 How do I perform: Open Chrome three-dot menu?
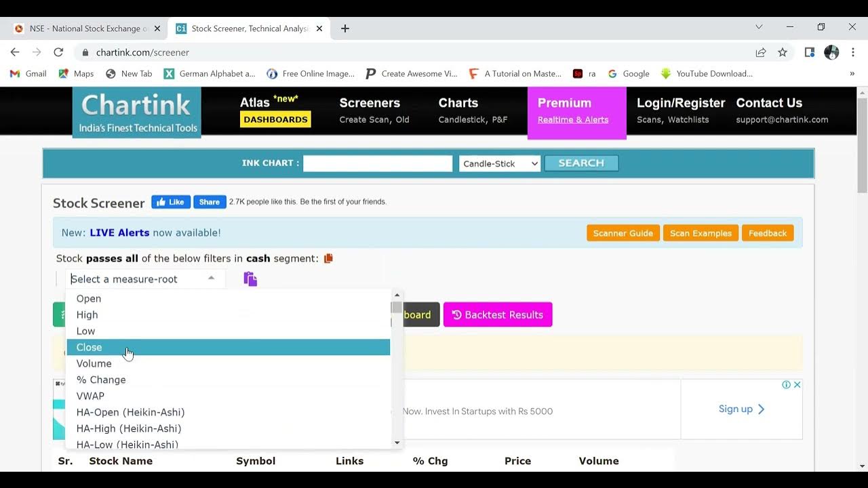click(x=853, y=52)
